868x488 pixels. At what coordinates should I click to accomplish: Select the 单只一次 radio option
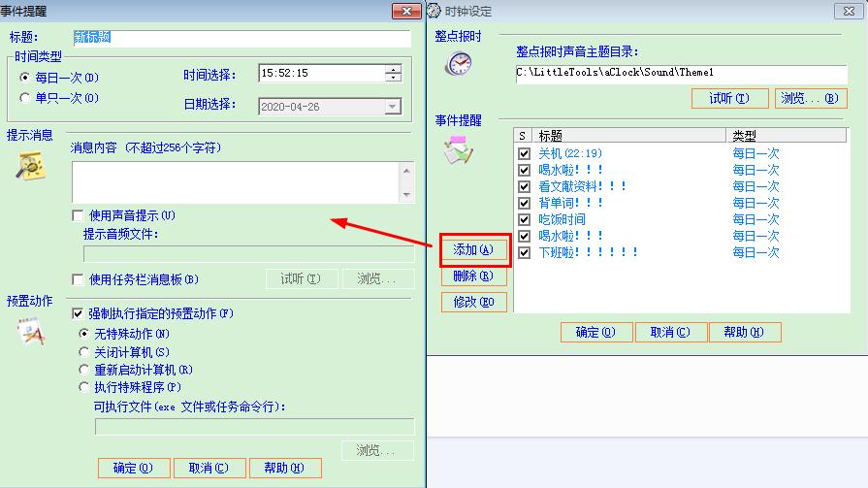point(26,97)
